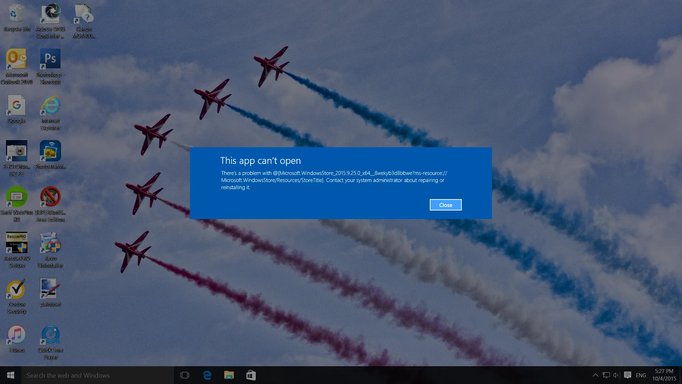Open the RescuePRO desktop shortcut
682x384 pixels.
[x=17, y=250]
